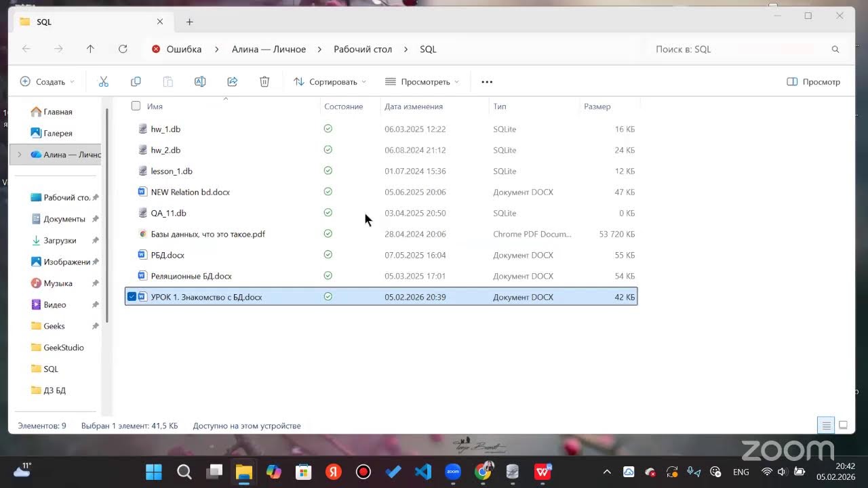Click the Delete trash icon
Viewport: 868px width, 488px height.
(x=264, y=81)
